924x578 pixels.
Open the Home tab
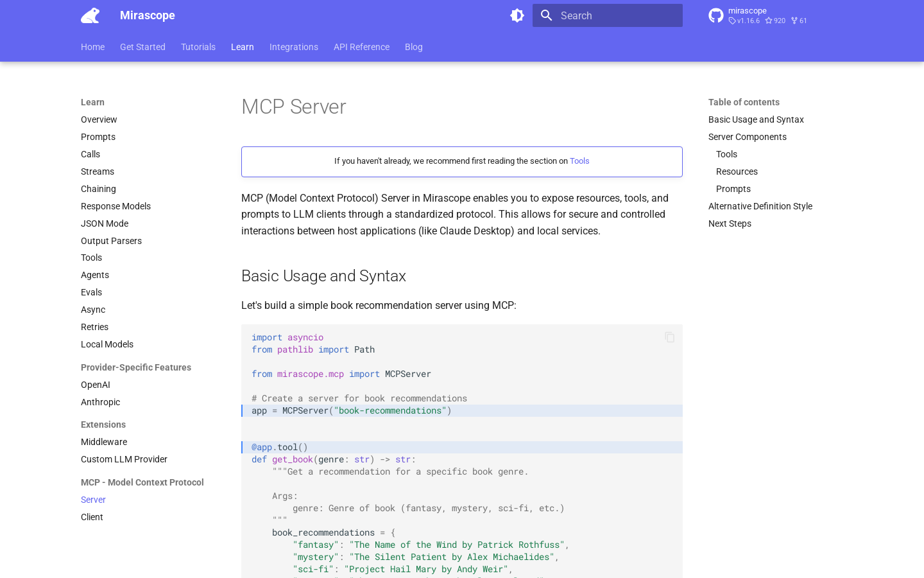[x=93, y=47]
